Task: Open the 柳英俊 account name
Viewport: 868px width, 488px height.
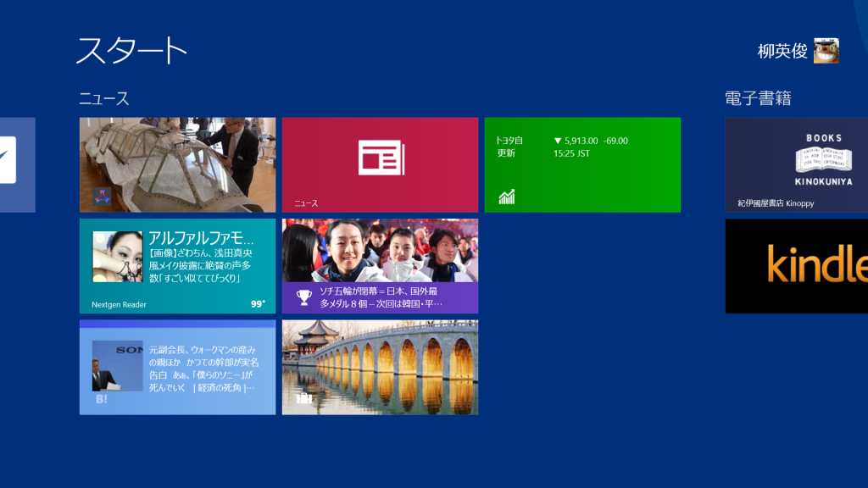Action: point(782,51)
